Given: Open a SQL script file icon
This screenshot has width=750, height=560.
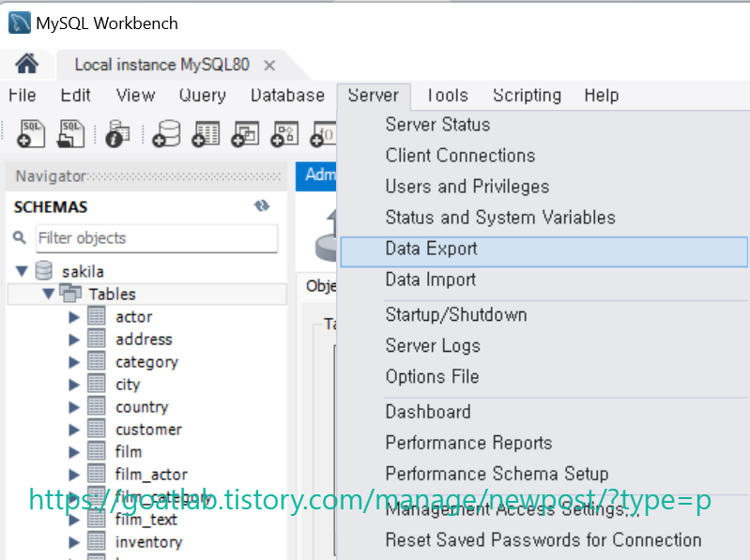Looking at the screenshot, I should (70, 133).
